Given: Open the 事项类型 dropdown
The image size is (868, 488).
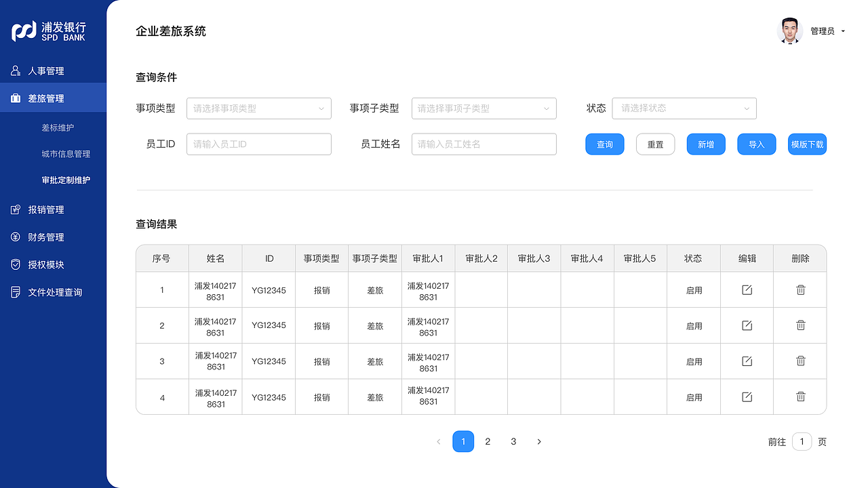Looking at the screenshot, I should pos(259,108).
